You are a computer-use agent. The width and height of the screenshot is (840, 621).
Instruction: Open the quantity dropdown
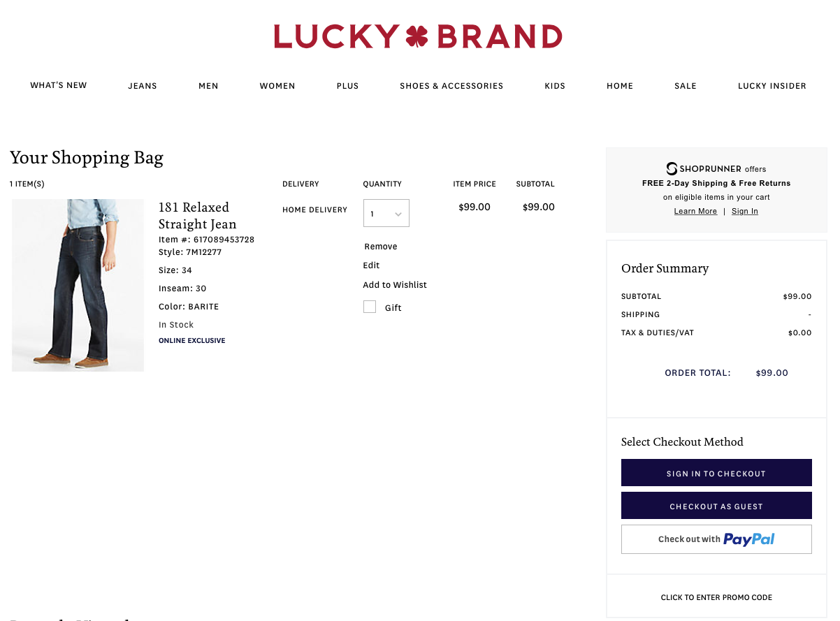(386, 213)
